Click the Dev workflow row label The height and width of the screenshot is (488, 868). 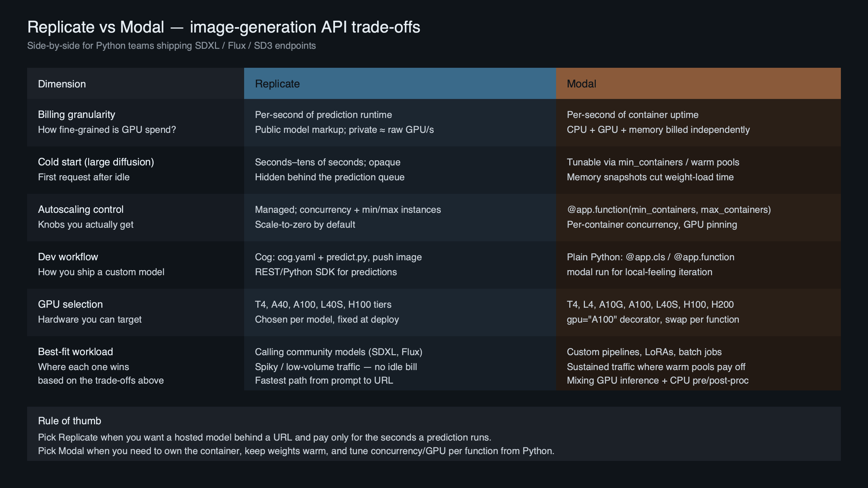coord(68,257)
